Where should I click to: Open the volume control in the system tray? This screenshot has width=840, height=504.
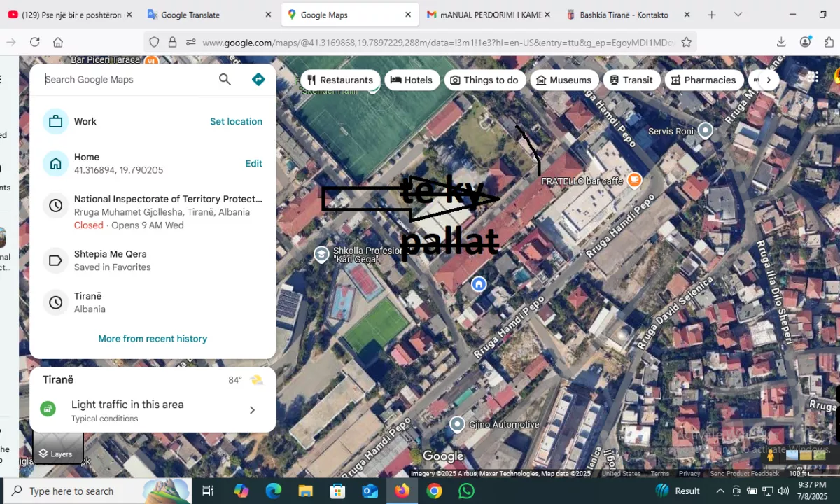(x=783, y=491)
